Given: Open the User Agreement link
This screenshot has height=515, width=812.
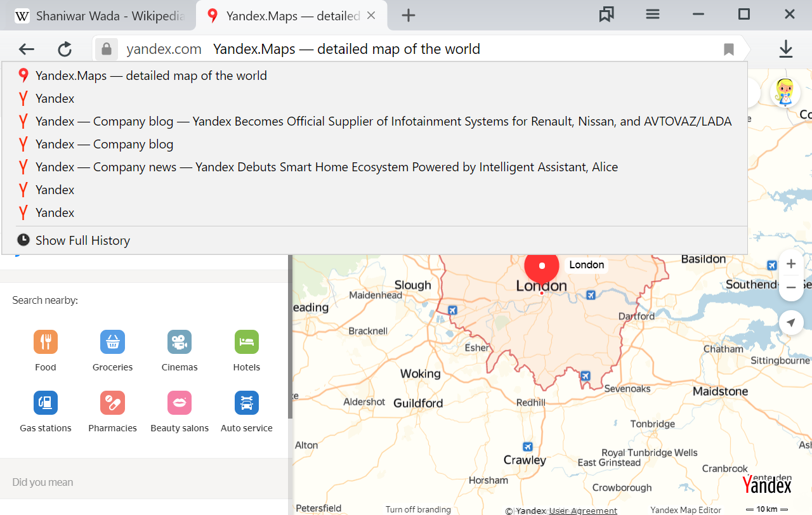Looking at the screenshot, I should click(583, 511).
